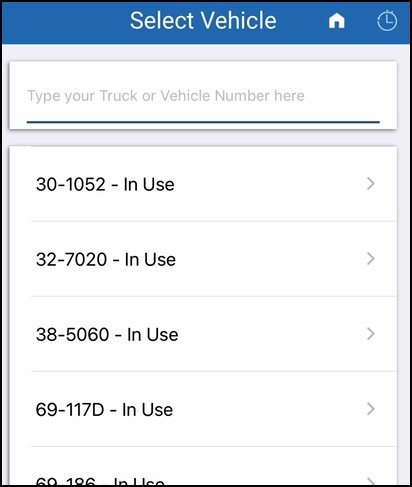Click empty blue header left of title
412x487 pixels.
pos(65,22)
